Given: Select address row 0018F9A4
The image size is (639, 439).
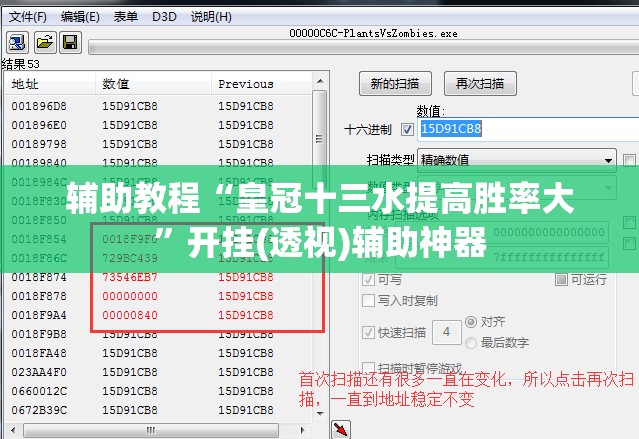Looking at the screenshot, I should point(158,315).
